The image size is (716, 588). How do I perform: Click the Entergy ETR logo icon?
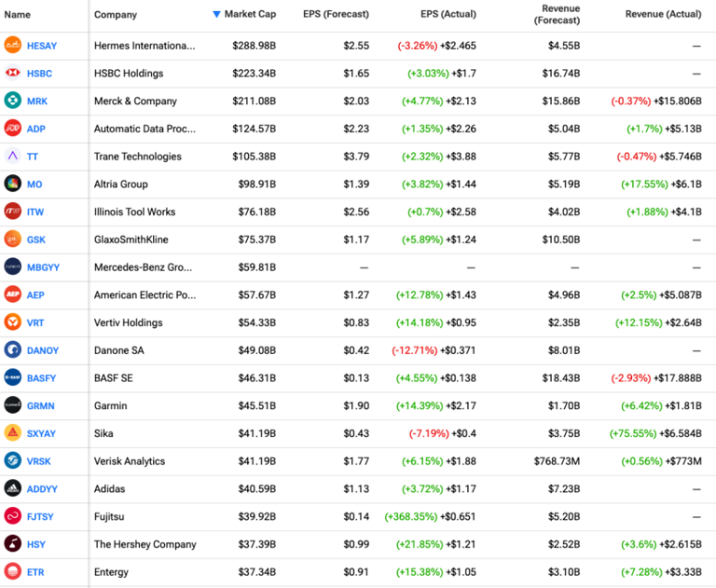coord(13,571)
